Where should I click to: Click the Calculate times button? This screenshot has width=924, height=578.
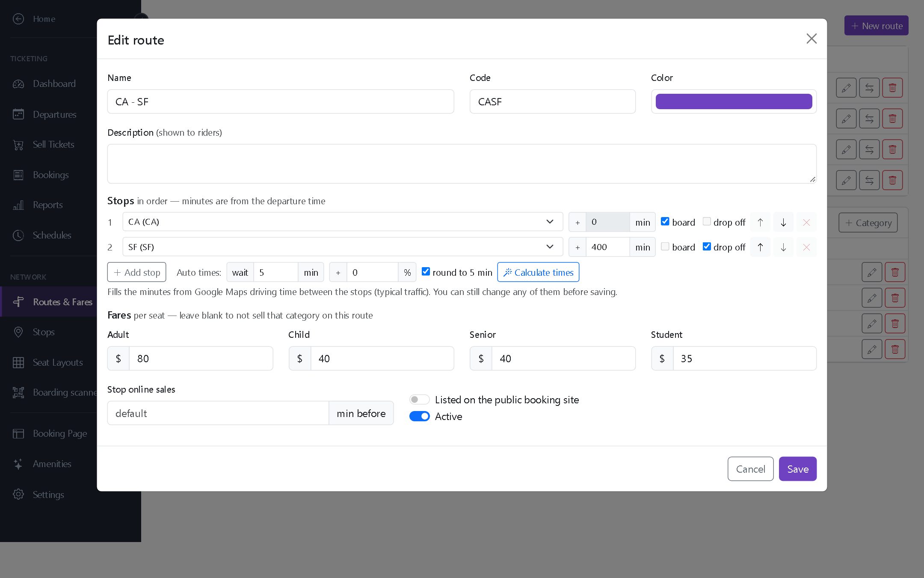coord(538,272)
